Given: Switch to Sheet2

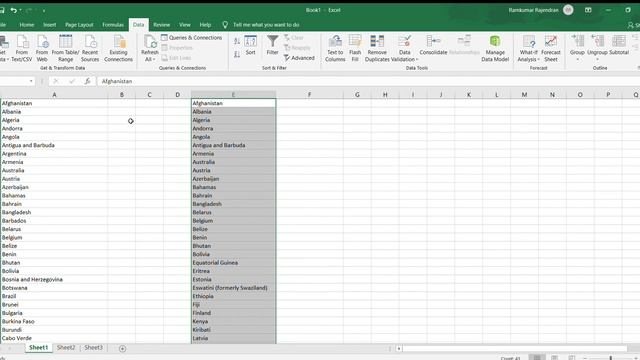Looking at the screenshot, I should coord(66,348).
